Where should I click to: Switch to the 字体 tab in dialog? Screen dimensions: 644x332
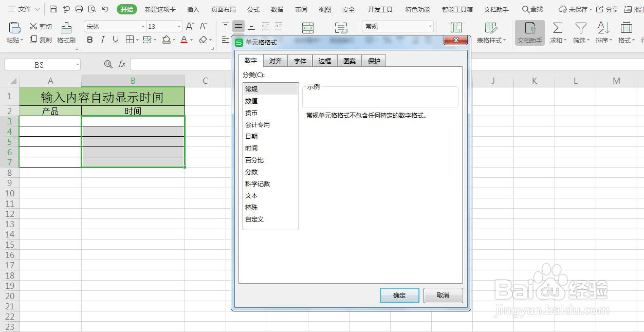(300, 61)
